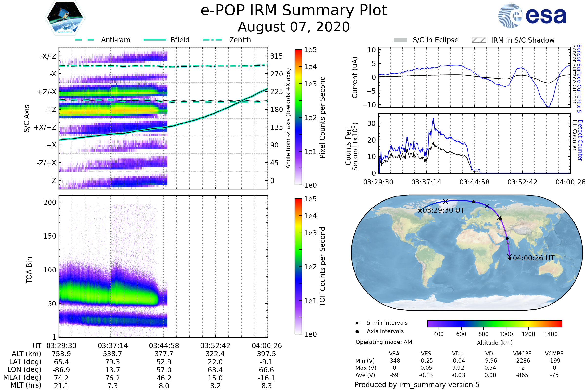Click the Pixel Counts per Second colorbar
The height and width of the screenshot is (392, 588).
pos(298,117)
